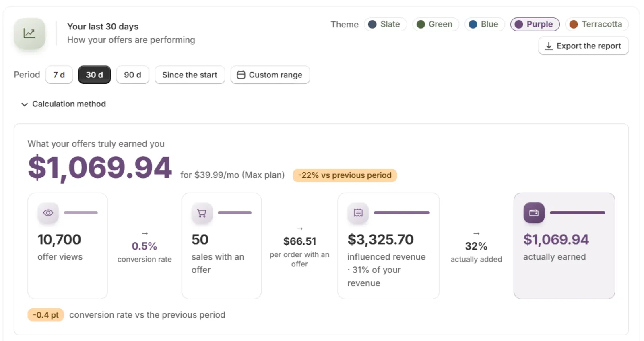Click the eye icon in offer views card
The image size is (644, 341).
(48, 213)
